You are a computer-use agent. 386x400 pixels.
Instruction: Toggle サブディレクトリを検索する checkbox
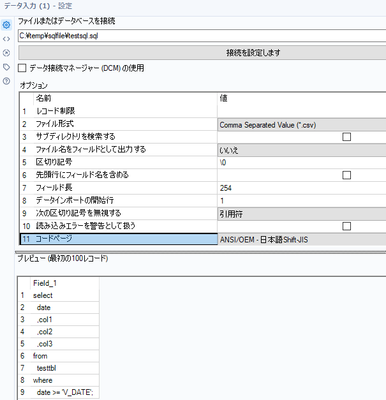[347, 137]
